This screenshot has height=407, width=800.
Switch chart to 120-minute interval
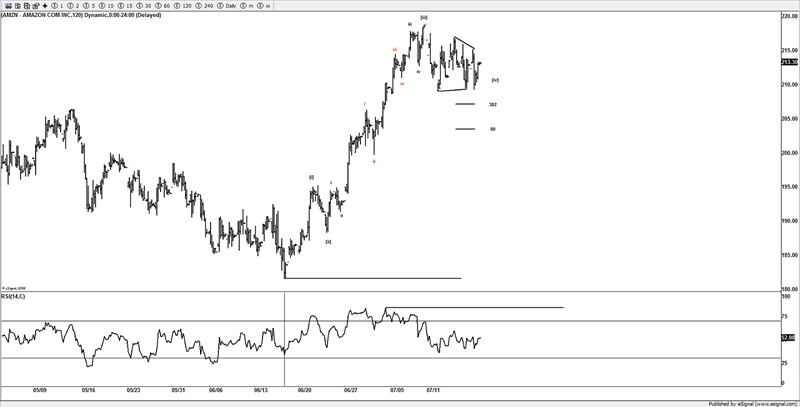[182, 6]
